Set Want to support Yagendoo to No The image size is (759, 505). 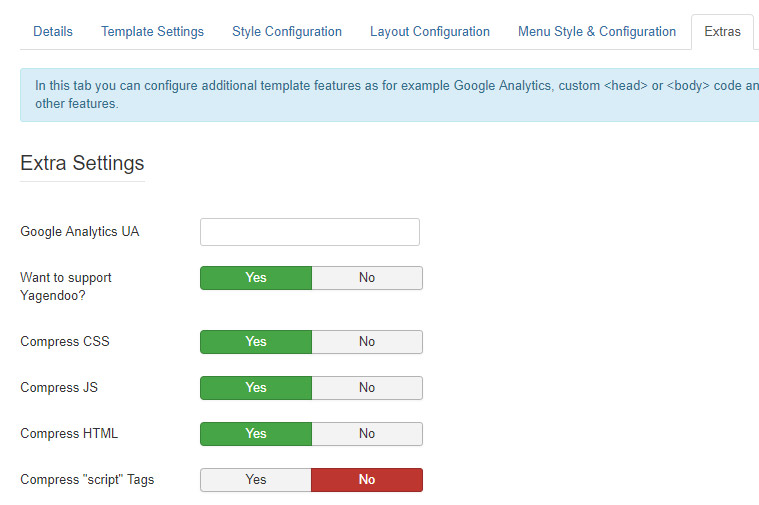coord(367,278)
